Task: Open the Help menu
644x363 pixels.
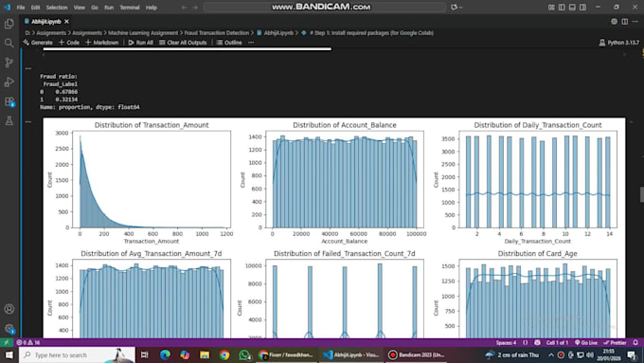Action: (x=152, y=8)
